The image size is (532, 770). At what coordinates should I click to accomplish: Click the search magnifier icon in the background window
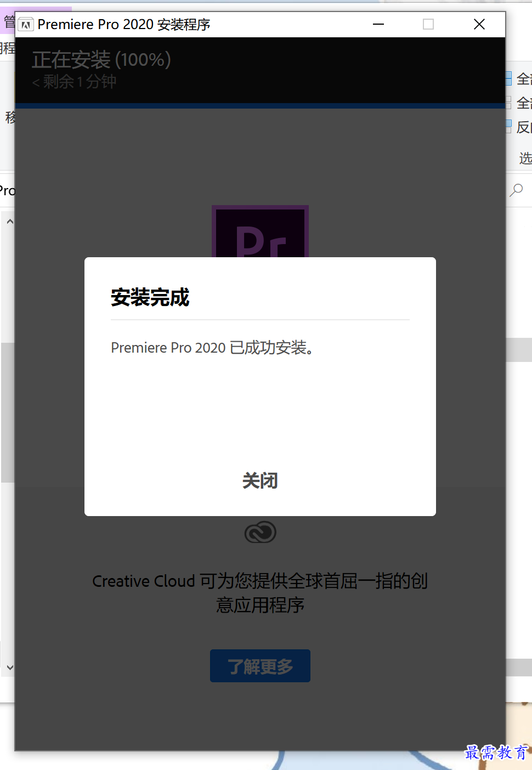(x=517, y=190)
